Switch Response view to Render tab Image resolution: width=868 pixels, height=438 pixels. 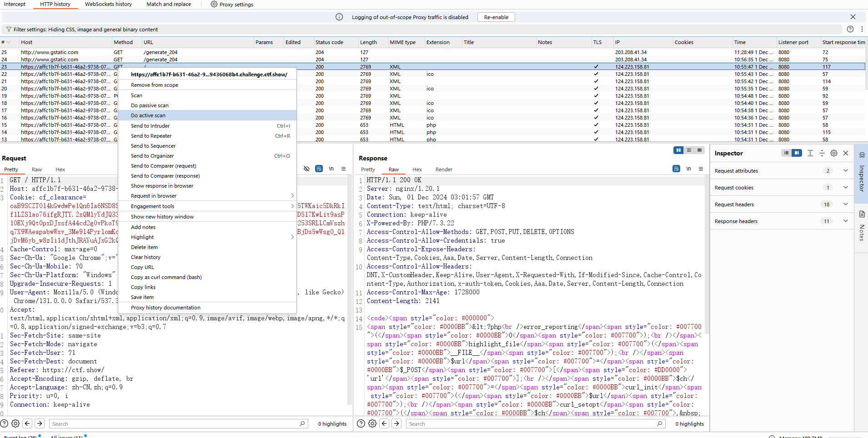click(x=444, y=169)
